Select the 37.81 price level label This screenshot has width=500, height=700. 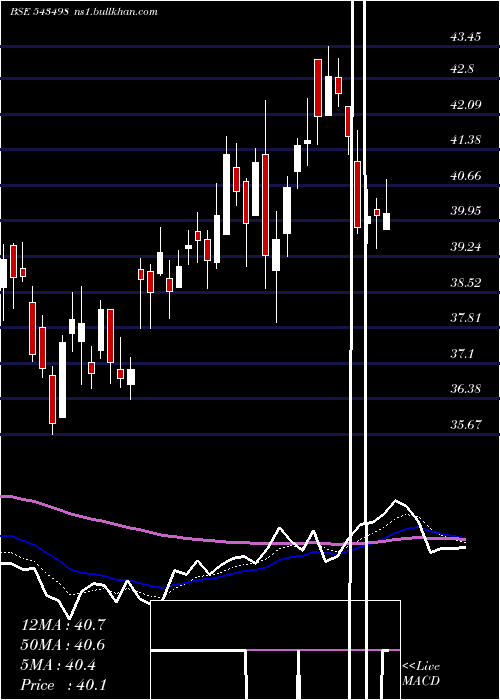click(x=466, y=318)
